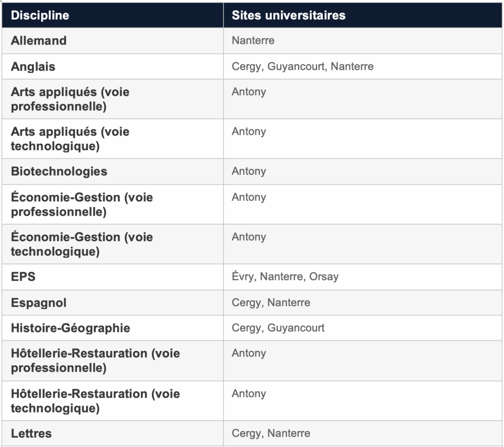Click the Histoire-Géographie discipline cell
Viewport: 504px width, 447px height.
coord(70,328)
